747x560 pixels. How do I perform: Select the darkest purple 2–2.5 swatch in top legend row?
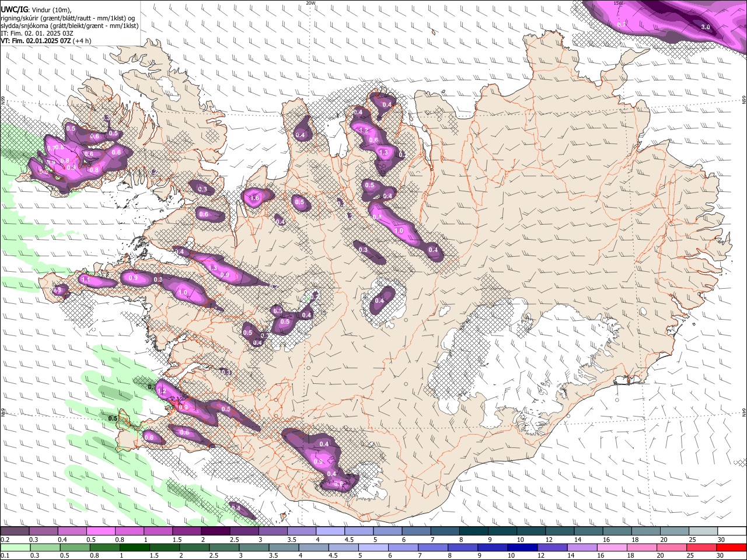(x=215, y=531)
